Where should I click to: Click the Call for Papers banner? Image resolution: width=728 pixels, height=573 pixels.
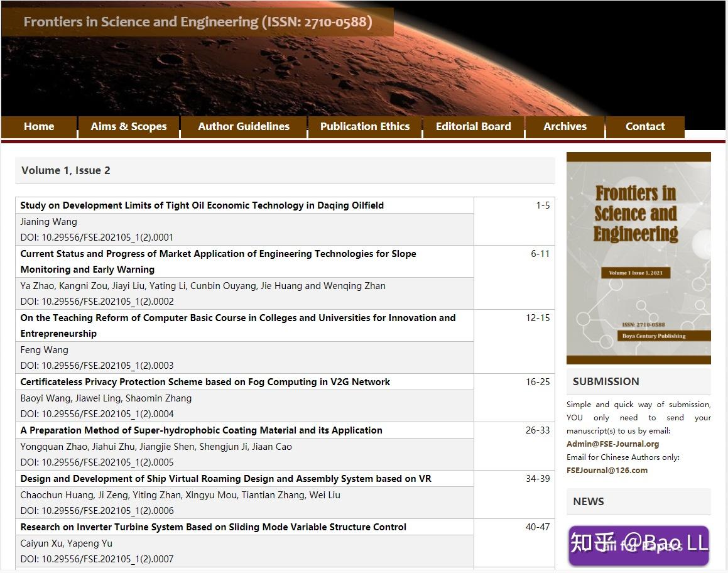point(638,546)
